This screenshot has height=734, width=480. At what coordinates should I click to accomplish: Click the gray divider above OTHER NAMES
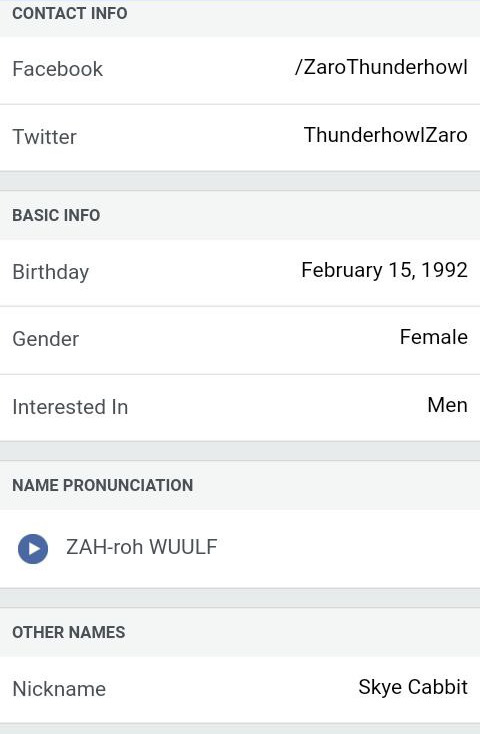[x=240, y=598]
